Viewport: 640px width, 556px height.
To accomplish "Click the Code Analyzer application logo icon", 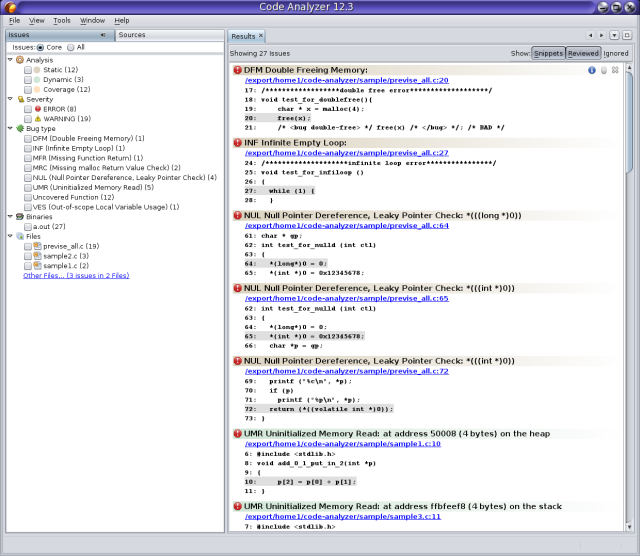I will pos(10,7).
